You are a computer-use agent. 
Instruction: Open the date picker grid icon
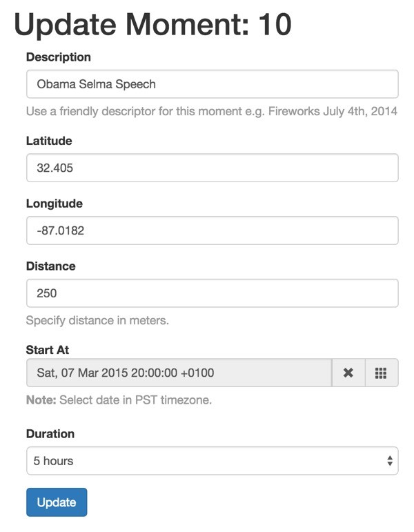(x=382, y=373)
